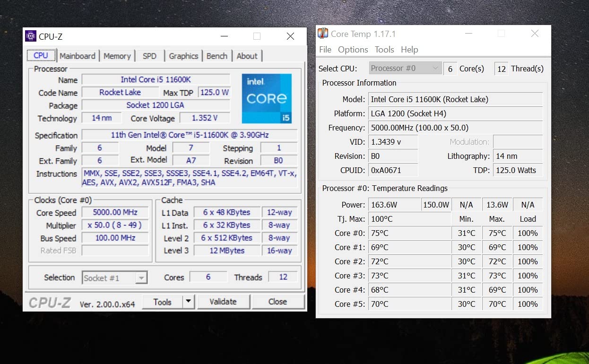Viewport: 589px width, 364px height.
Task: Click the Multiplier value x 50.0 (8 - 49)
Action: (x=115, y=225)
